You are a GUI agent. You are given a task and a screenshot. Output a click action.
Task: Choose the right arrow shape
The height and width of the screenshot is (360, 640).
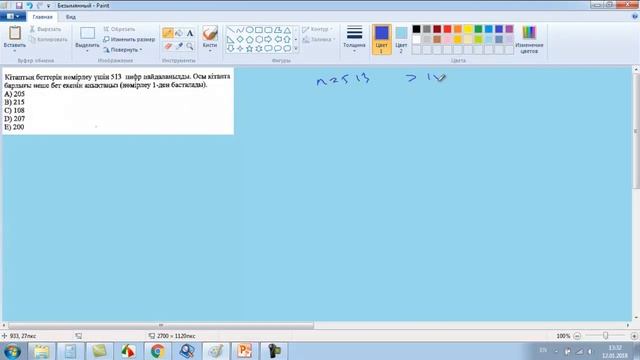tap(268, 39)
